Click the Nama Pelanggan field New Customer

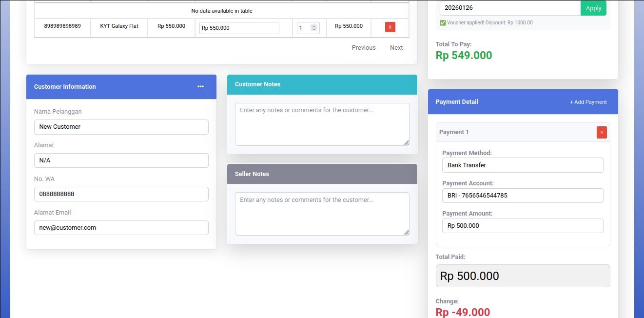[x=121, y=127]
